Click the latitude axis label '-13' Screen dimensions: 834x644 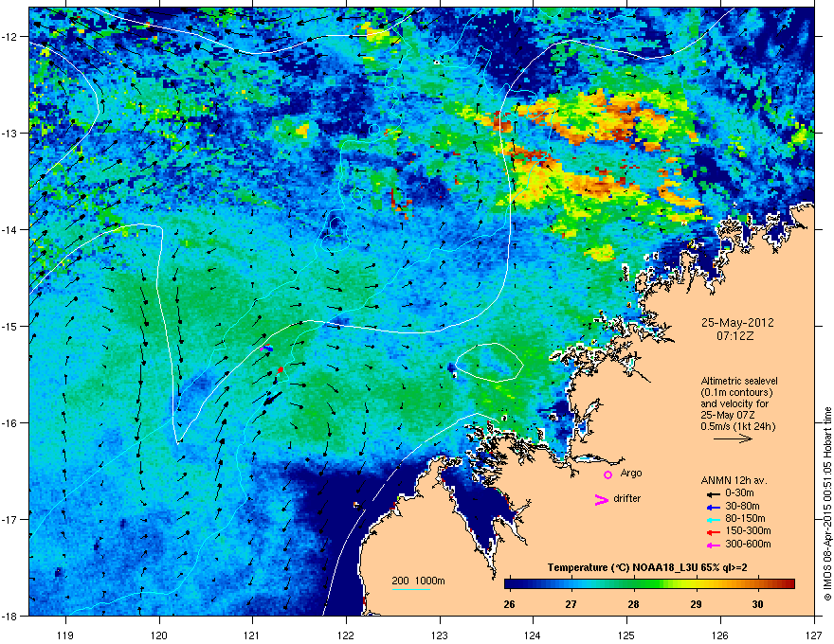pos(9,133)
